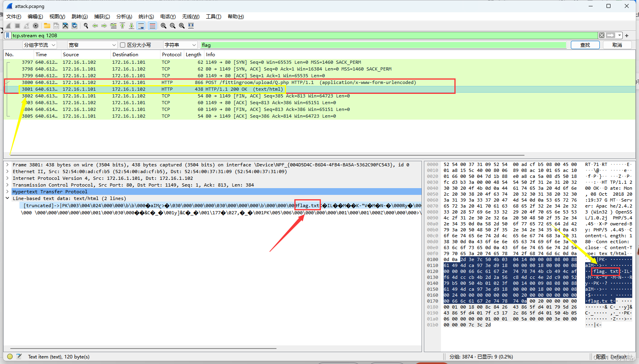Select packet 3800 with the POST request
The height and width of the screenshot is (364, 639).
point(238,82)
